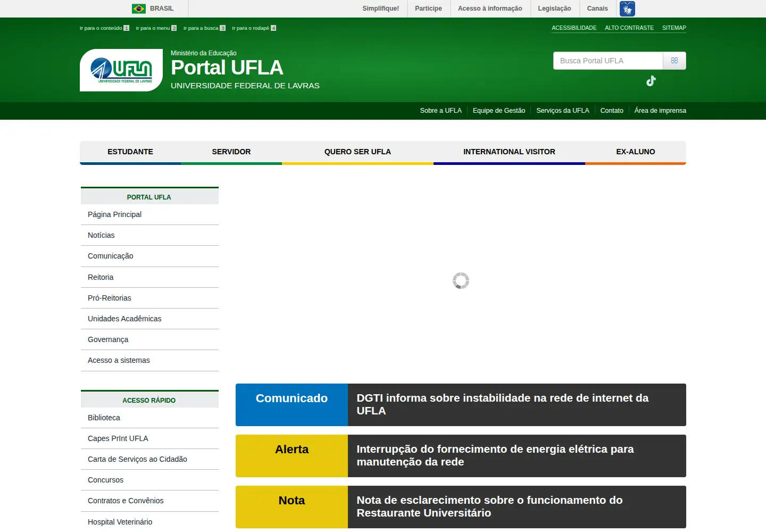
Task: Open the Comunicado about DGTI internet instability
Action: [x=461, y=405]
